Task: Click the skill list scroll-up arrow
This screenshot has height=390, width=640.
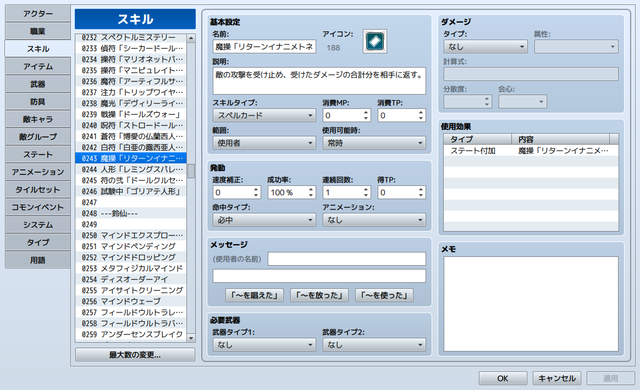Action: tap(191, 38)
